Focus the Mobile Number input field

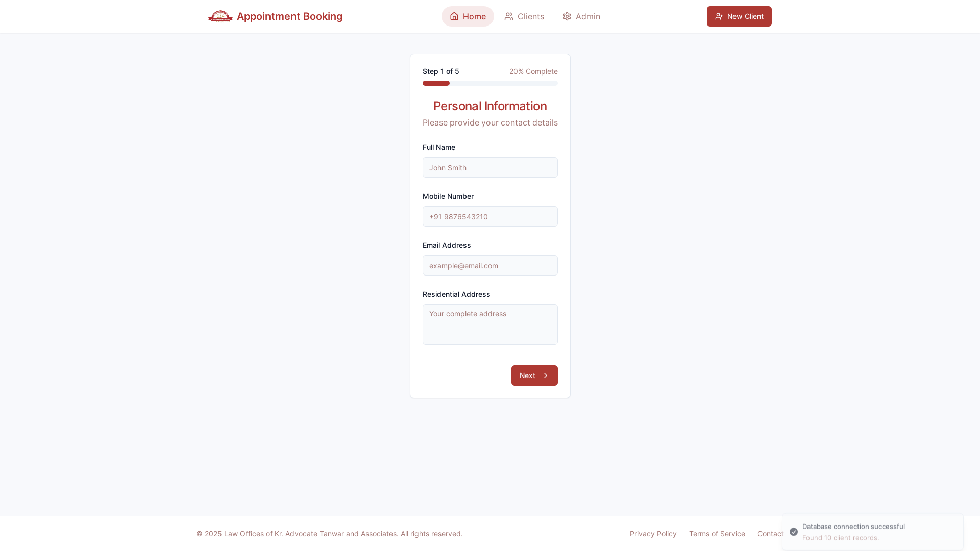(490, 216)
